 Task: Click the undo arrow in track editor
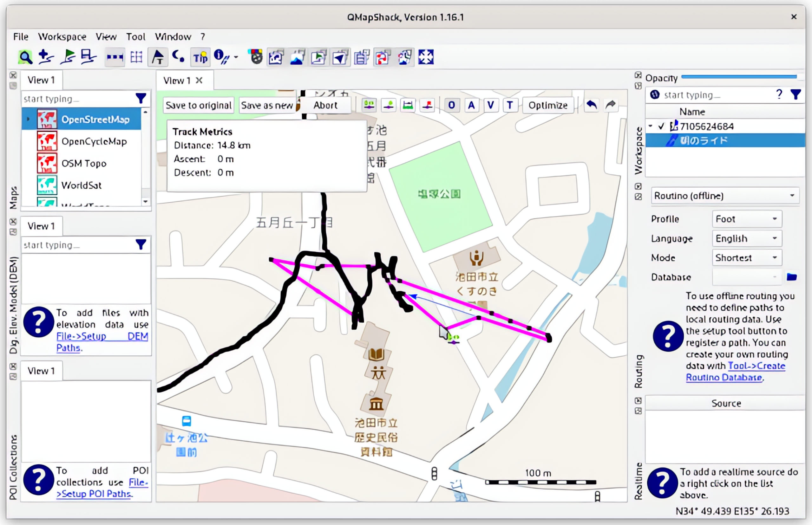(x=592, y=105)
